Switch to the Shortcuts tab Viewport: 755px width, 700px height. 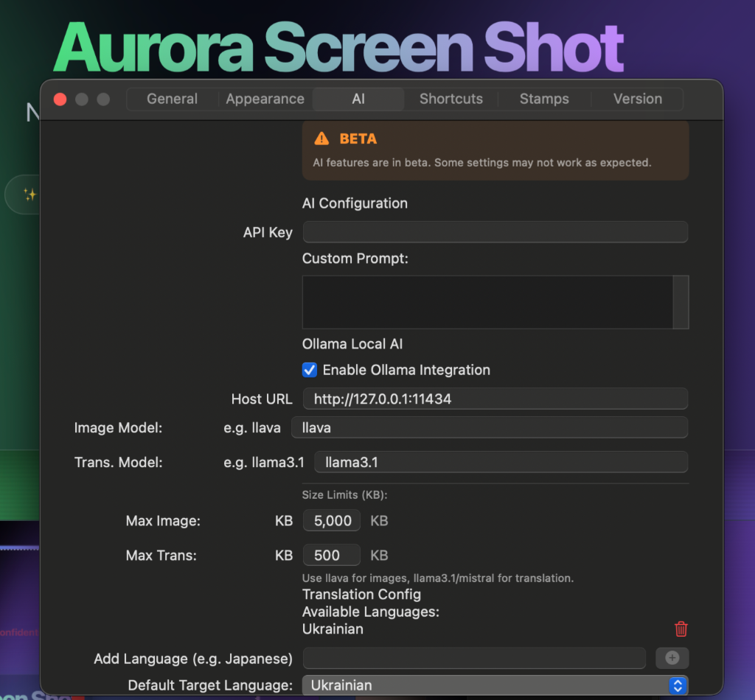click(x=450, y=99)
